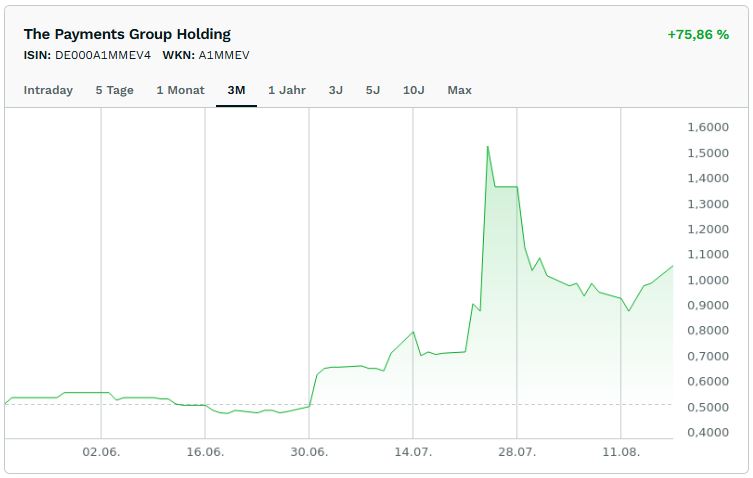Click the WKN value A1MMEV

(x=224, y=55)
